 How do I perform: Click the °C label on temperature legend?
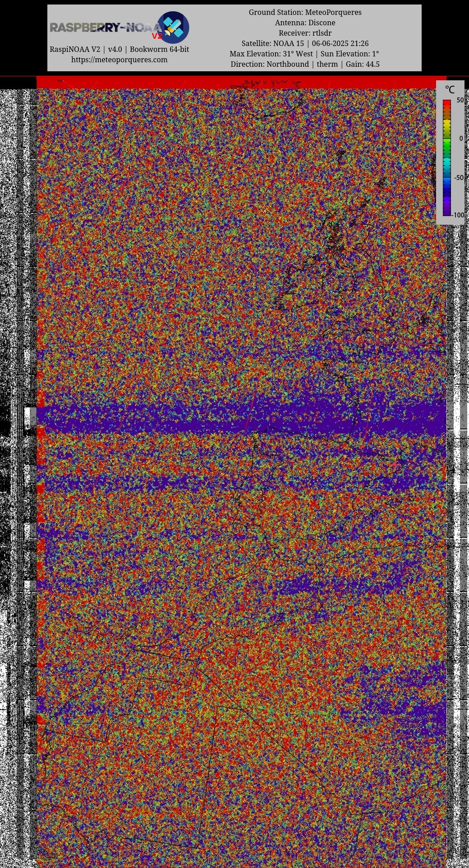click(x=450, y=90)
